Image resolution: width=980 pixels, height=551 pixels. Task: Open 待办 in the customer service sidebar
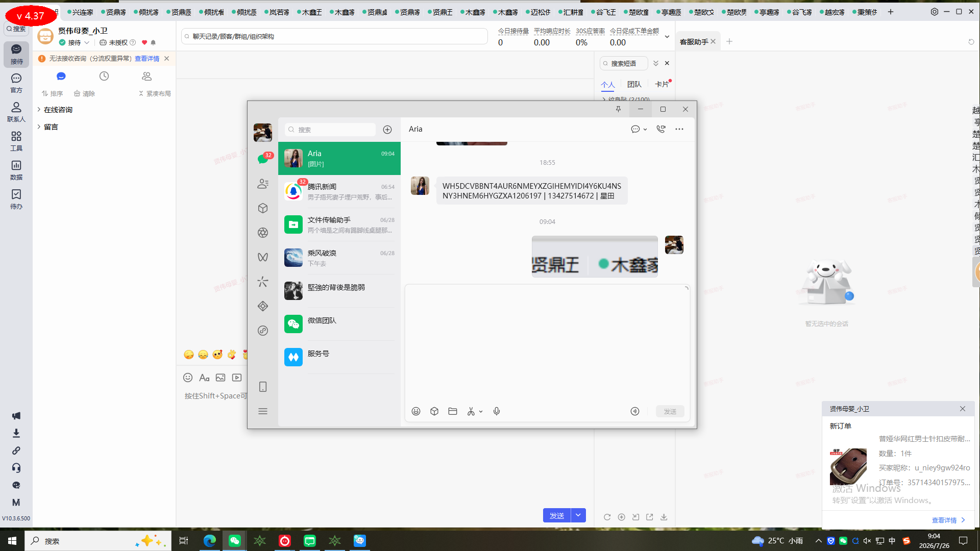(16, 199)
